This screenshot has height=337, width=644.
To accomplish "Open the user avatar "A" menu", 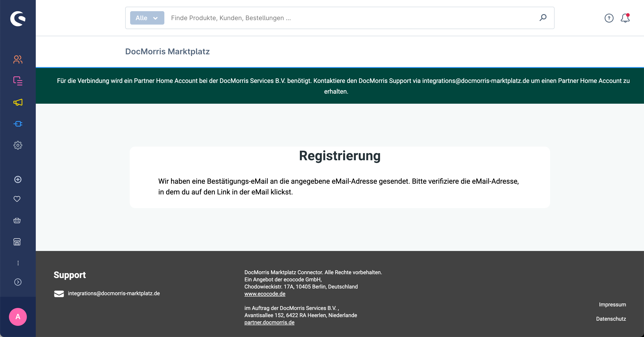I will pos(18,317).
